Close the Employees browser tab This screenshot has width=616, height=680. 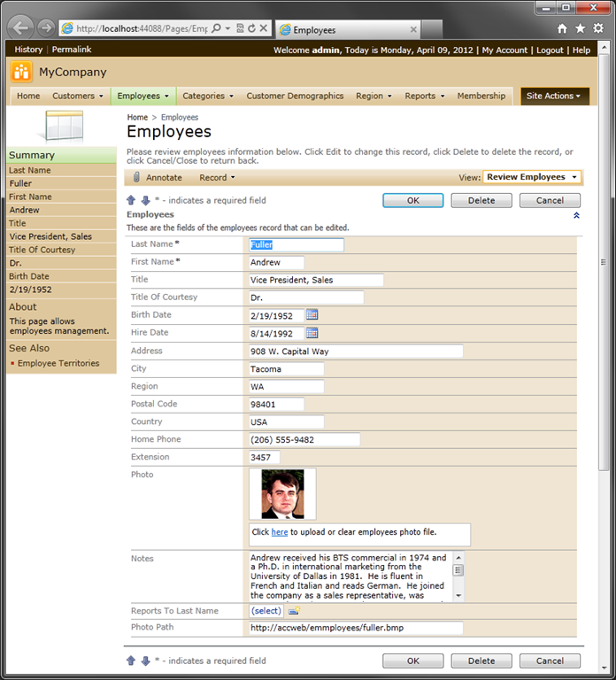click(413, 29)
